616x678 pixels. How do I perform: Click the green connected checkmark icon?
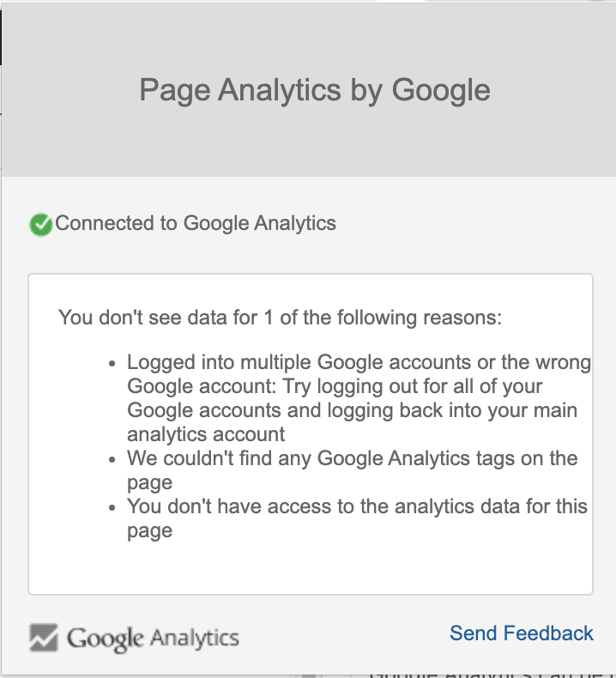point(40,225)
